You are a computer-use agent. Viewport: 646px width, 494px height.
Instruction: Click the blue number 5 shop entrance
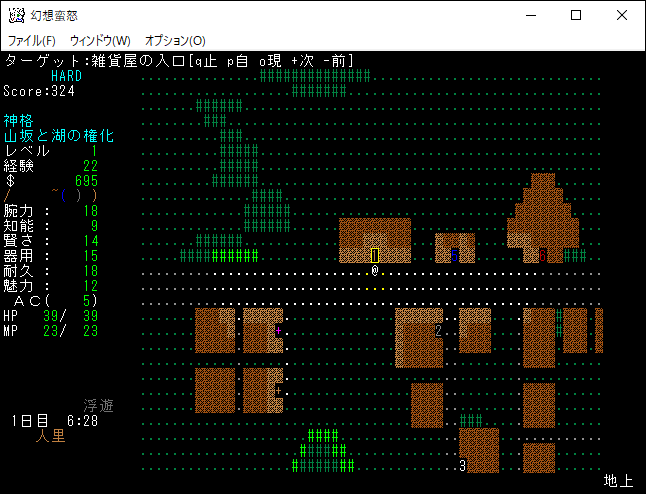(454, 255)
